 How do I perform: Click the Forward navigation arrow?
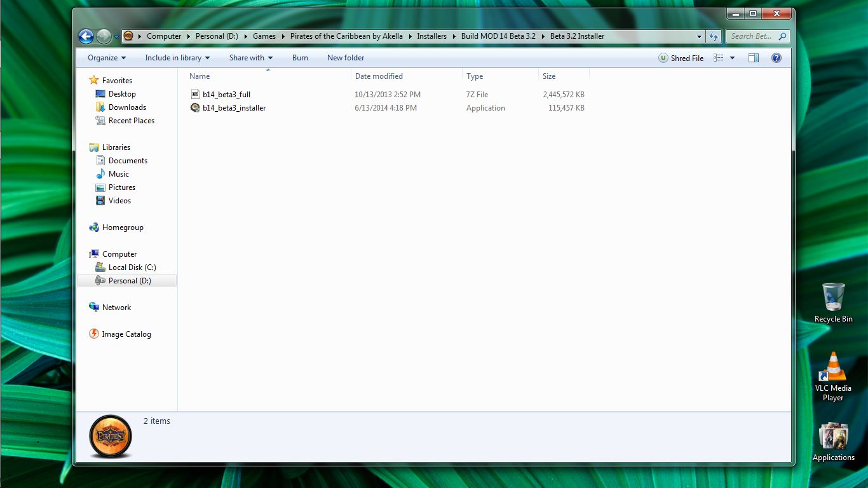[104, 36]
